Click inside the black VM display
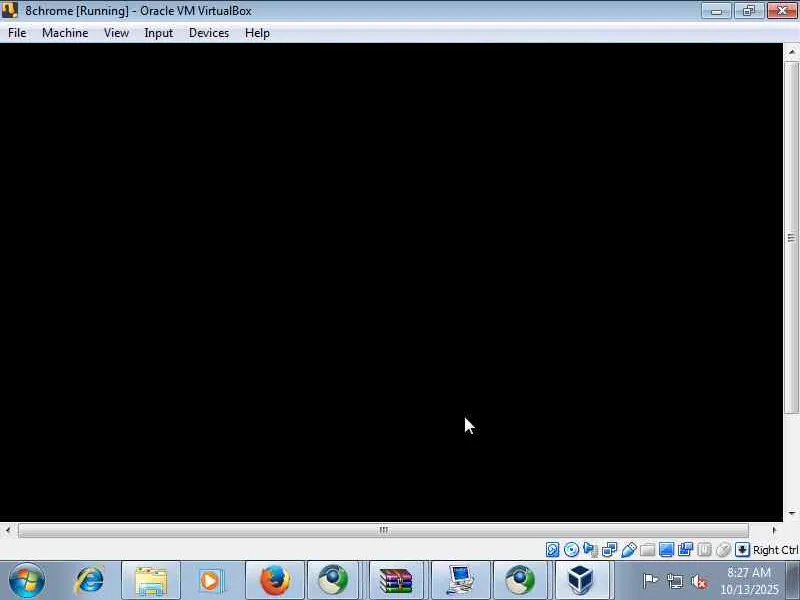 pyautogui.click(x=391, y=282)
